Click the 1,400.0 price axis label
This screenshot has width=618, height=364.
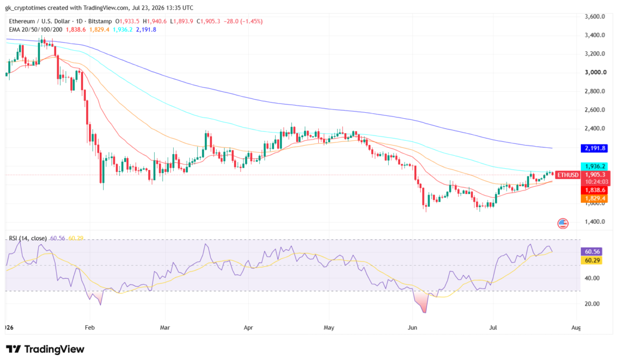(595, 222)
